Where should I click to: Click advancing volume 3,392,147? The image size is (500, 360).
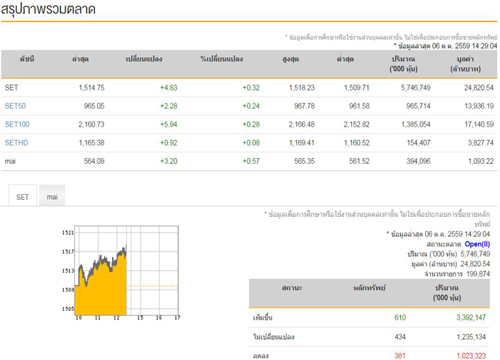pyautogui.click(x=471, y=317)
